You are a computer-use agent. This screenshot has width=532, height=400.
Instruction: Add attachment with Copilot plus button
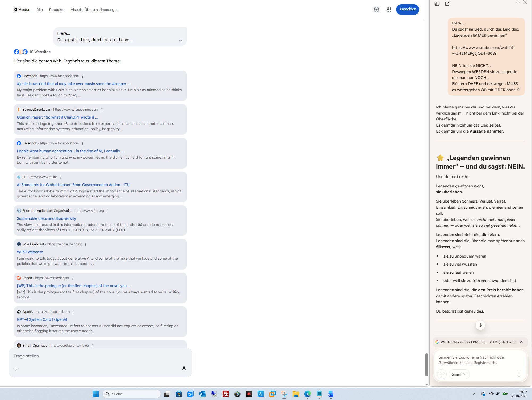(x=442, y=374)
